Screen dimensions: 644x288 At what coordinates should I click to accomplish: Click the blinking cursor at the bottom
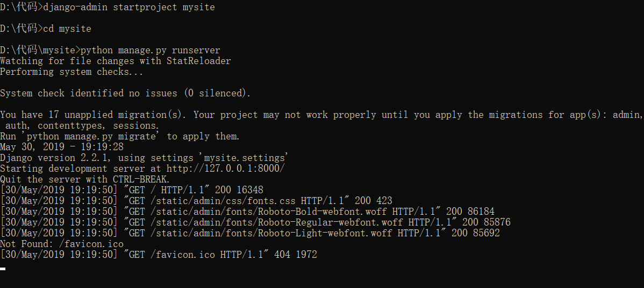pos(3,268)
